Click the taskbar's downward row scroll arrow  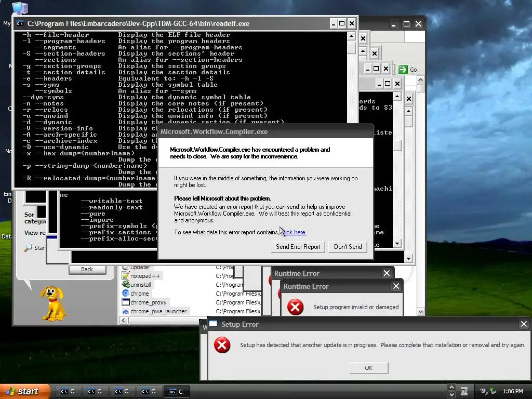[x=451, y=395]
